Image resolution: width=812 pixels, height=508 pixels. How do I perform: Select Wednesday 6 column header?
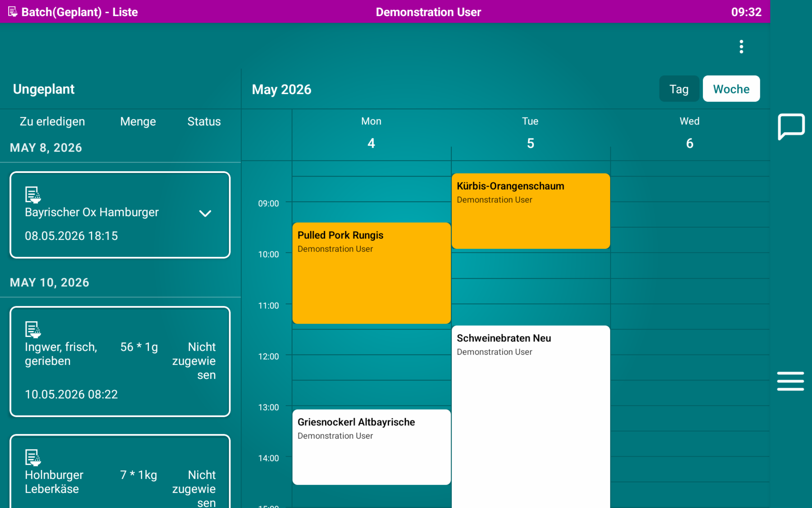[690, 134]
